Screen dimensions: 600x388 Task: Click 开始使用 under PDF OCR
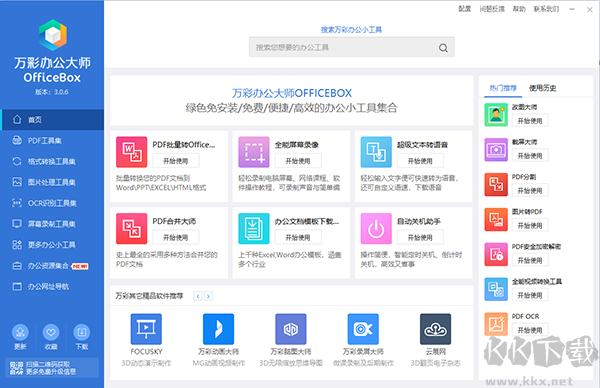point(530,330)
